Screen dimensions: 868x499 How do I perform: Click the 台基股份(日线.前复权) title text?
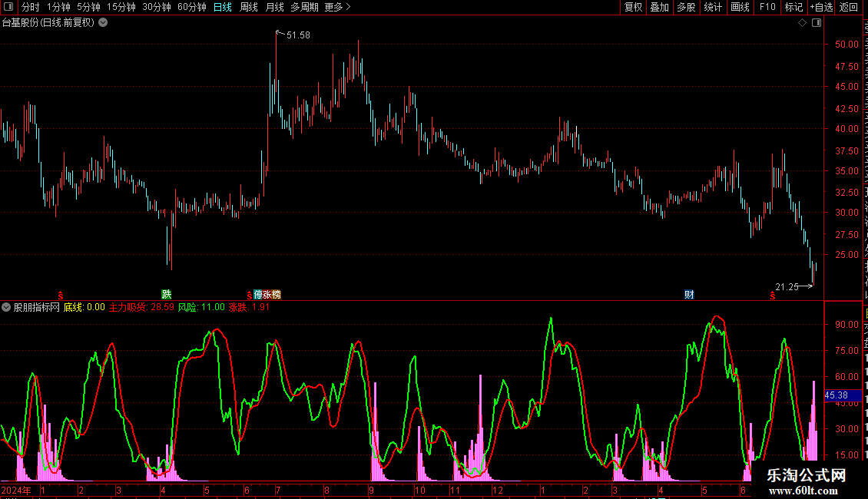[48, 23]
